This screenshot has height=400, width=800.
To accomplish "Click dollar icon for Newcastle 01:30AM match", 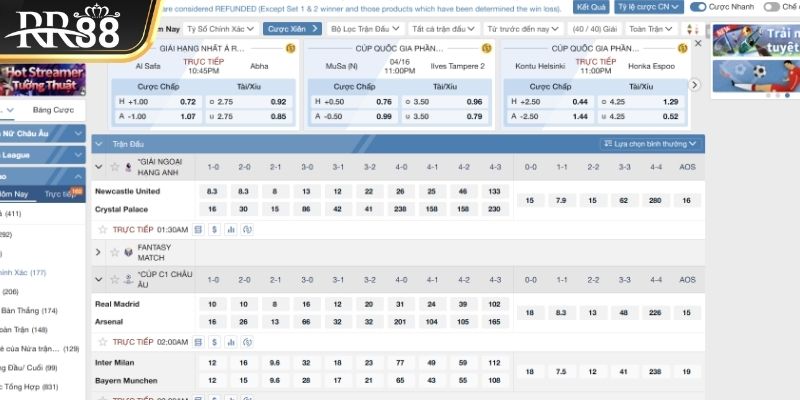I will click(215, 230).
